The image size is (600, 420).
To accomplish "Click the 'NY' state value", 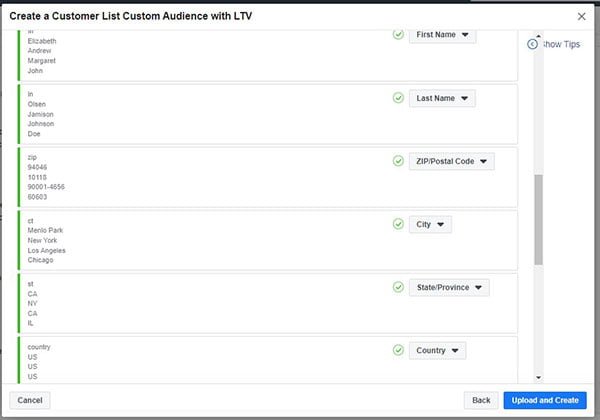I will [x=32, y=303].
